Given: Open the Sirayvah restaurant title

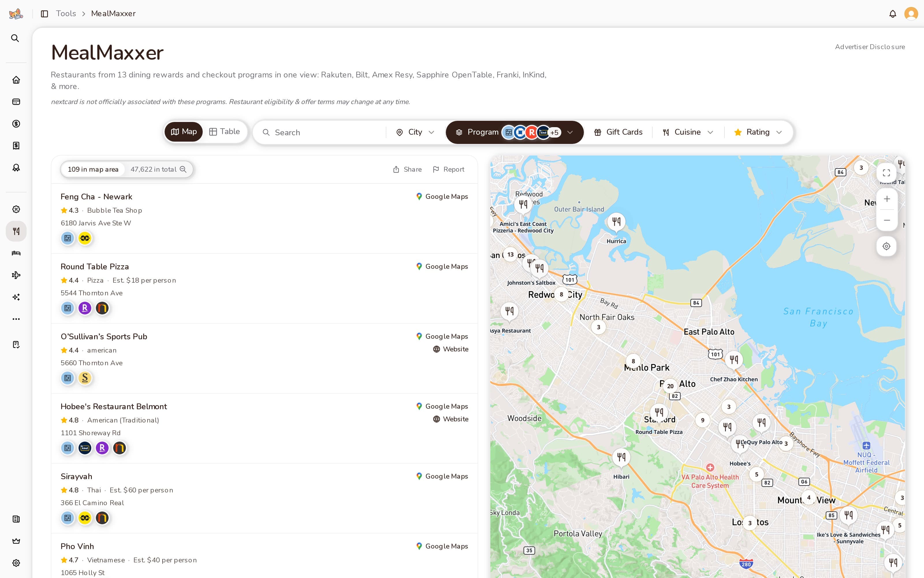Looking at the screenshot, I should point(76,476).
